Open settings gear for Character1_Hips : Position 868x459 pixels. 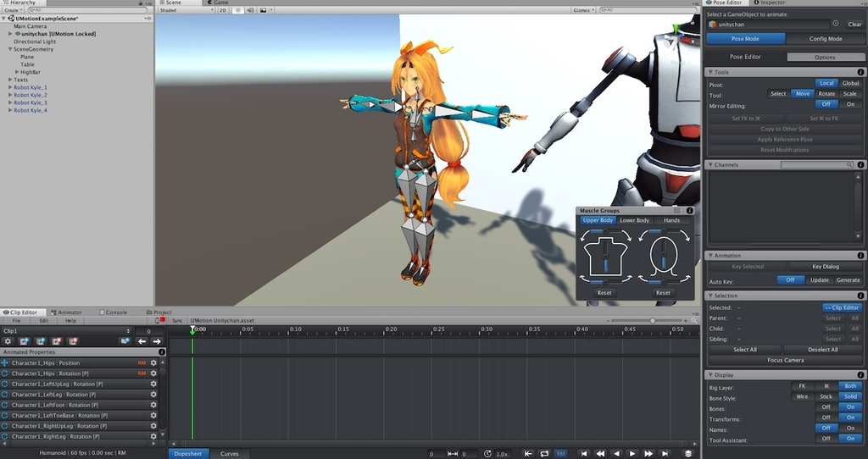153,362
